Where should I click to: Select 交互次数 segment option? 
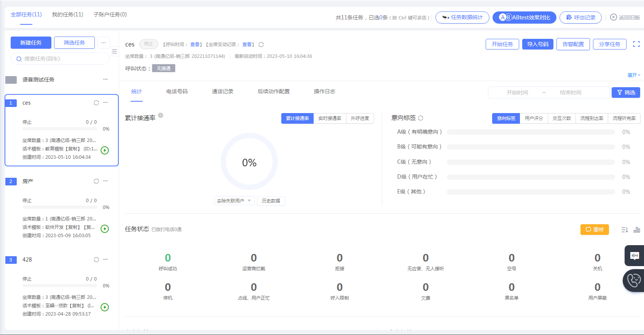point(562,118)
